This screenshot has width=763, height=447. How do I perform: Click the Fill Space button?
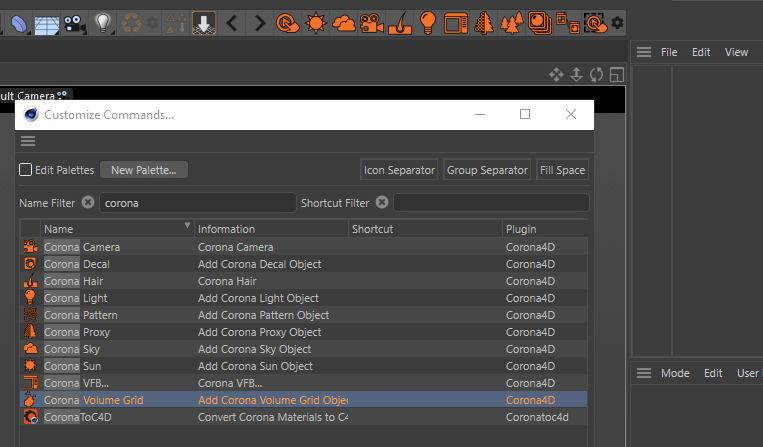tap(563, 170)
